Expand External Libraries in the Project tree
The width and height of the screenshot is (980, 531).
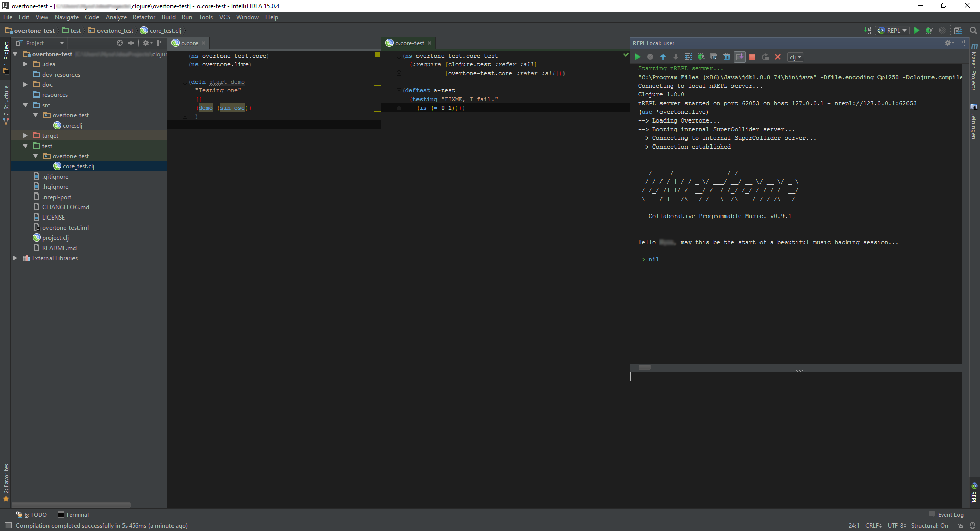coord(15,258)
